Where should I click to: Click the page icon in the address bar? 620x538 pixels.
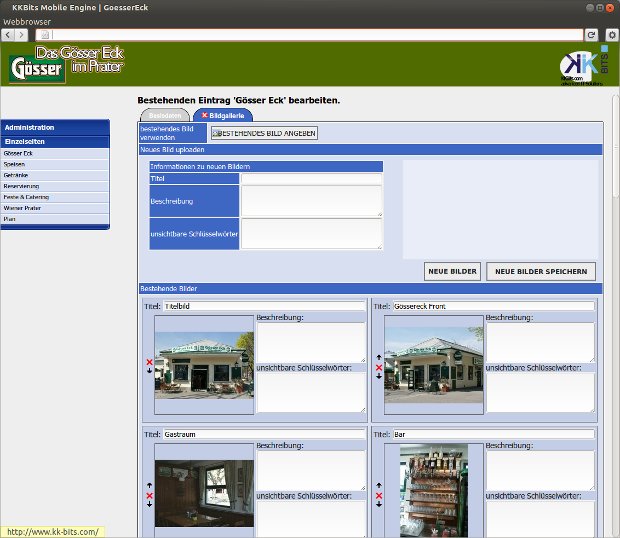coord(45,35)
